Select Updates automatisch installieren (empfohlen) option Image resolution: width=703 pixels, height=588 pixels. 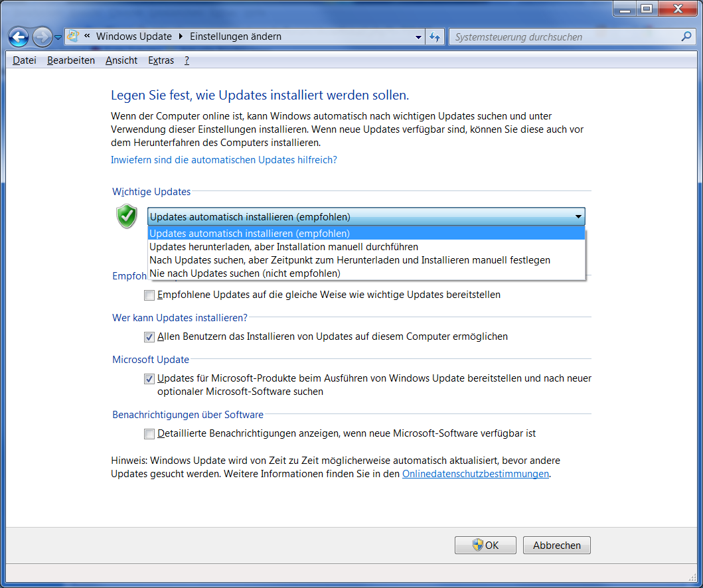[x=366, y=234]
